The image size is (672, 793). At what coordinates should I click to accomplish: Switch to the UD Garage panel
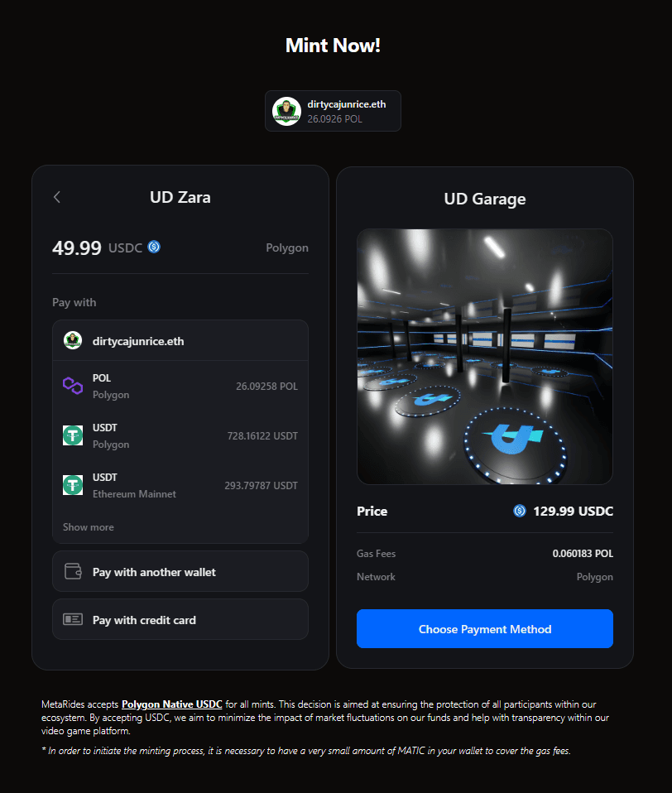tap(484, 199)
